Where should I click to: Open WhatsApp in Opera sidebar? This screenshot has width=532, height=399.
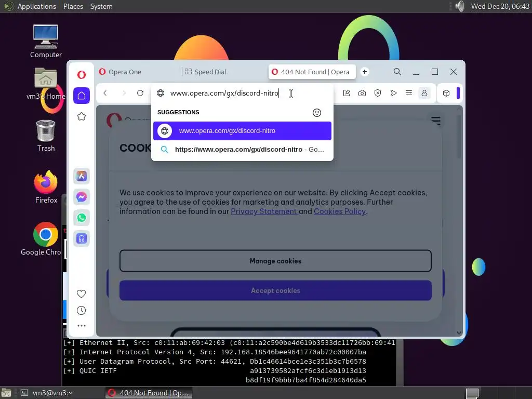click(x=82, y=218)
